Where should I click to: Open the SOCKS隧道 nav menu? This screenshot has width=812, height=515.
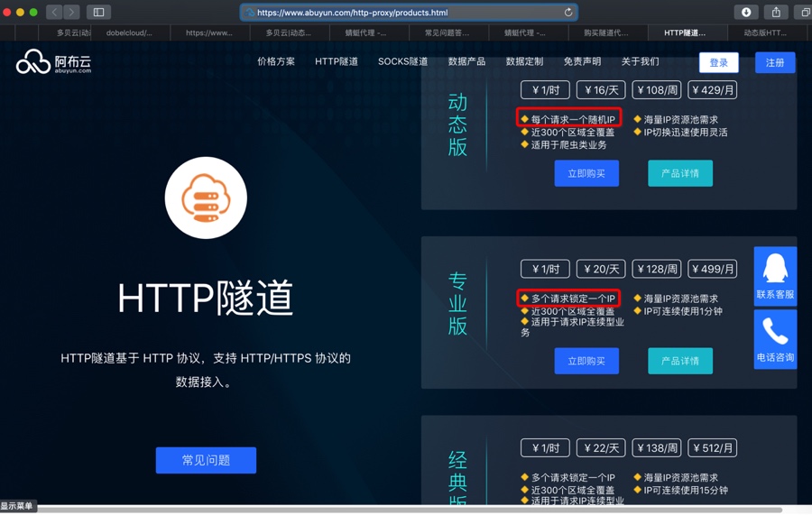tap(403, 61)
